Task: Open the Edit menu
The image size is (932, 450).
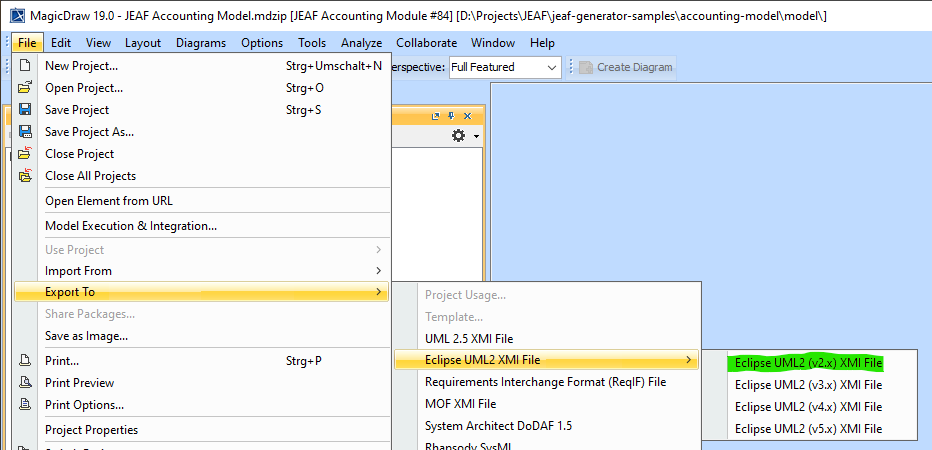Action: coord(61,43)
